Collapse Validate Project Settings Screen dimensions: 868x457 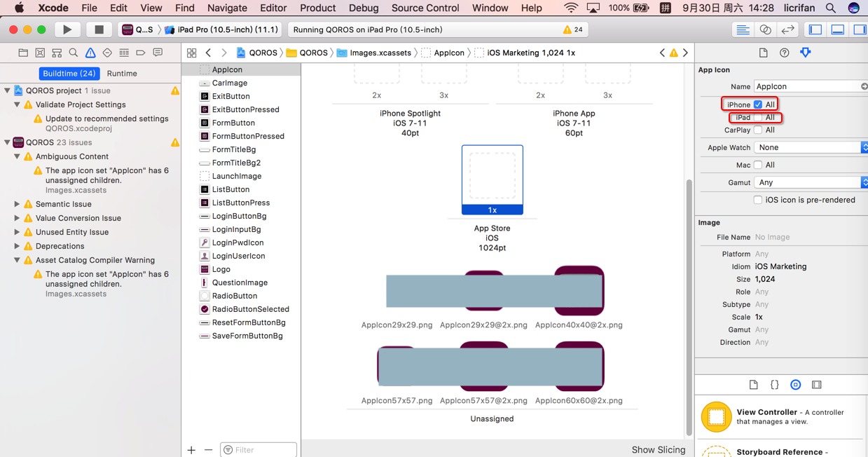point(17,104)
